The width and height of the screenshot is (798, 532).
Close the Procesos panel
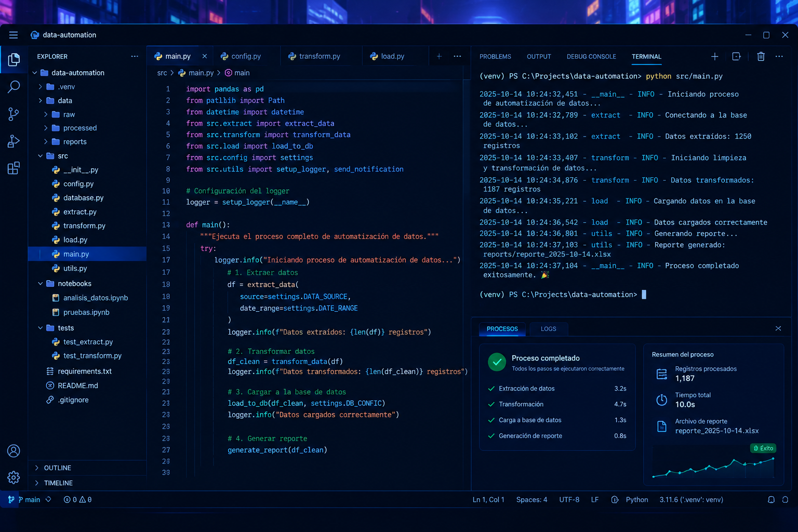(778, 328)
